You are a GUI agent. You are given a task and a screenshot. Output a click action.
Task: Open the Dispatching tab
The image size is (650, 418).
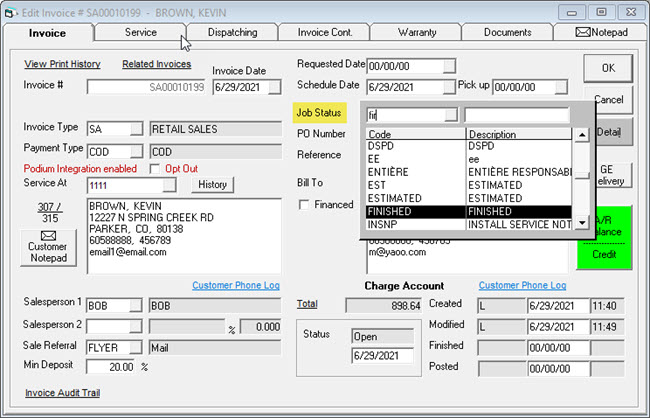pos(232,32)
